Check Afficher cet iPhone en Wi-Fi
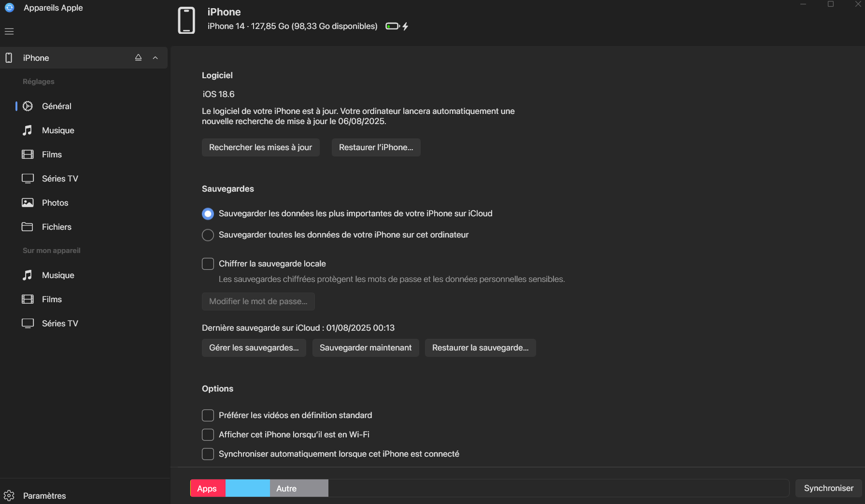865x504 pixels. click(x=208, y=435)
